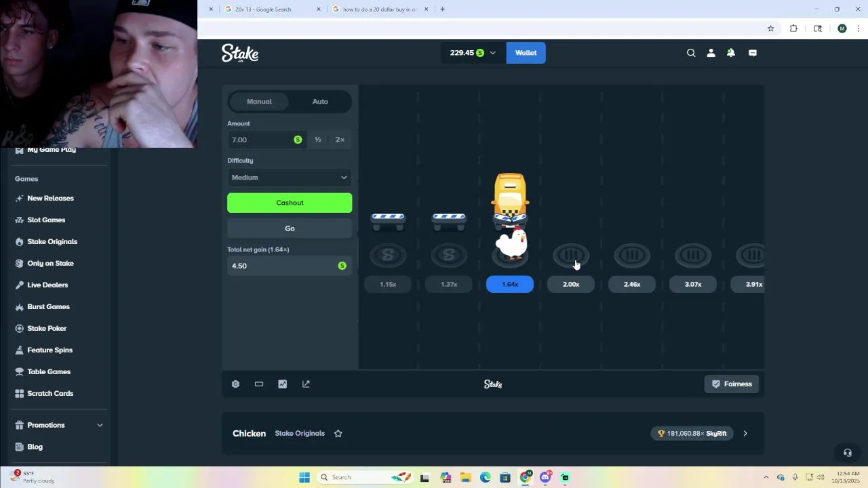Viewport: 868px width, 488px height.
Task: Click the highlighted 1.64x multiplier
Action: pyautogui.click(x=510, y=285)
